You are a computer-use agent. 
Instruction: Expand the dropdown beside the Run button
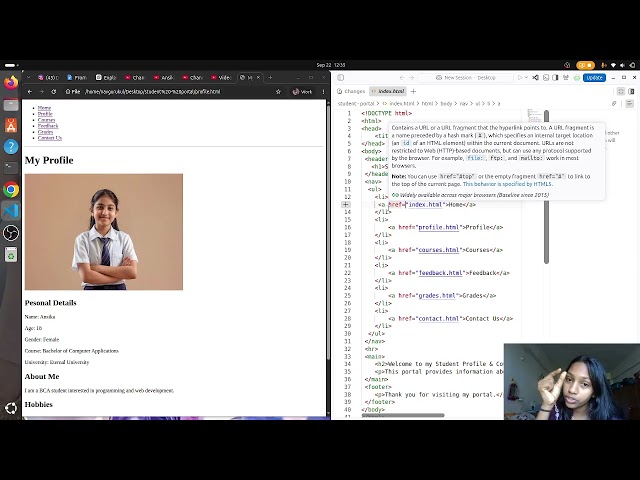(526, 78)
